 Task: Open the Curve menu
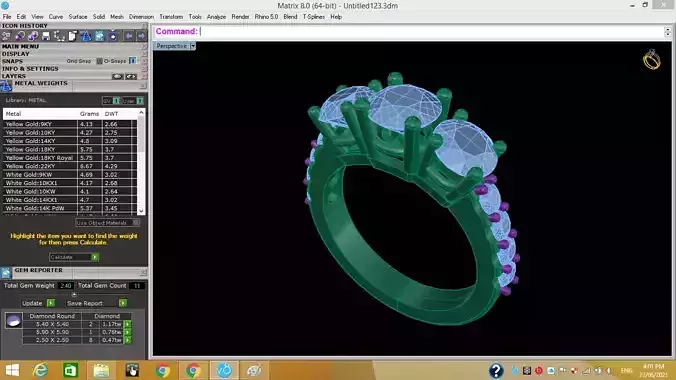(56, 17)
